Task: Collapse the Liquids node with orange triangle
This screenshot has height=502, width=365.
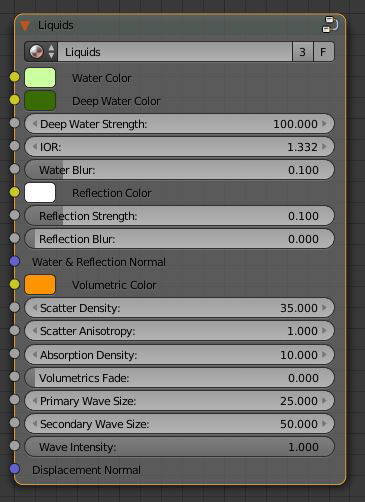Action: click(x=25, y=26)
